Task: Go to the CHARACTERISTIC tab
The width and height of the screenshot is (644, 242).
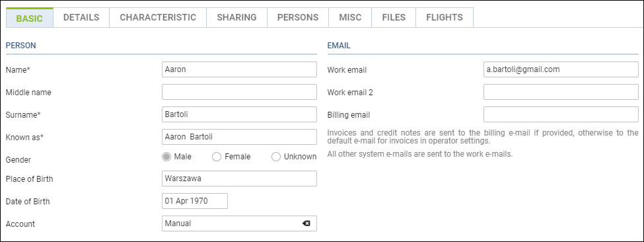Action: click(x=158, y=18)
